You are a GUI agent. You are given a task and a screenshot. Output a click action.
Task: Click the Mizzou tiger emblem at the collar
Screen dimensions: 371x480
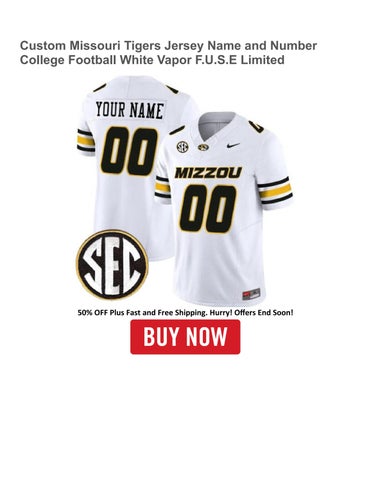click(x=203, y=147)
